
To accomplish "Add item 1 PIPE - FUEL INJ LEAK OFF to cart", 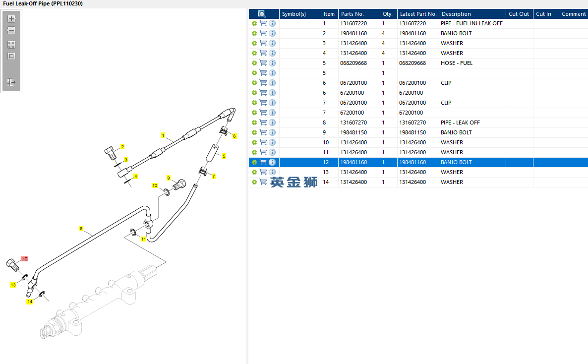I will pos(263,23).
